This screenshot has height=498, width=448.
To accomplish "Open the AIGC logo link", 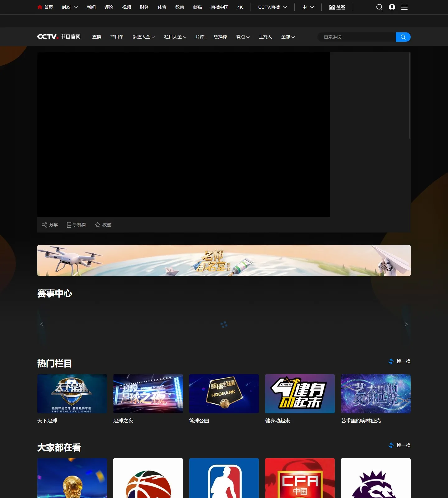I will 337,7.
